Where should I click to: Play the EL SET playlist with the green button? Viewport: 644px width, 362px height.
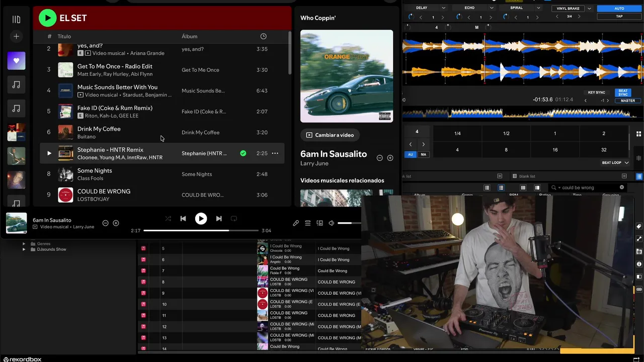(48, 18)
